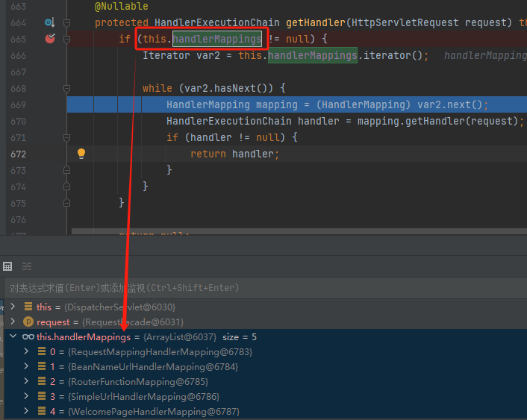
Task: Expand the request RequestFacade variable
Action: click(x=13, y=322)
